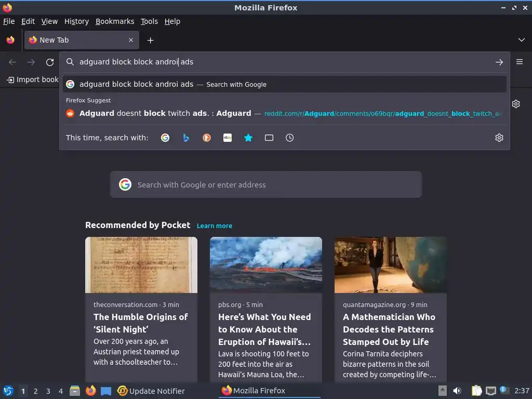Click the Firefox View pinned icon
Screen dimensions: 532x399
(x=10, y=40)
